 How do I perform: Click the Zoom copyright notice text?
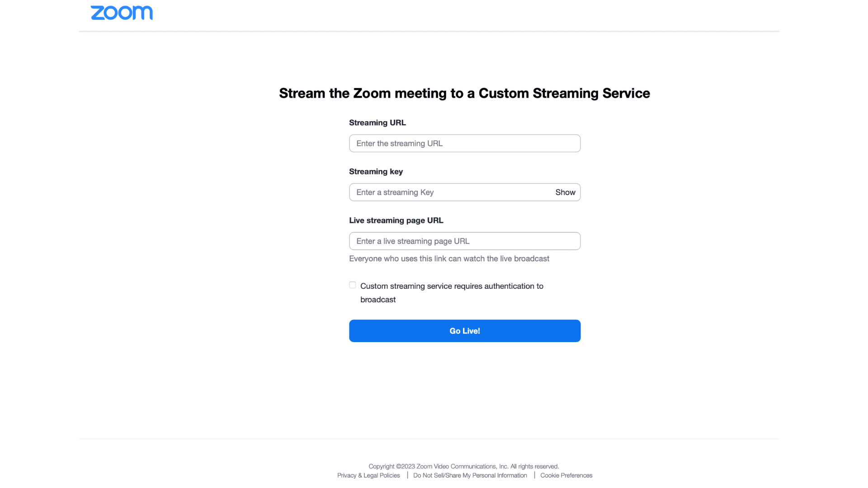tap(463, 466)
